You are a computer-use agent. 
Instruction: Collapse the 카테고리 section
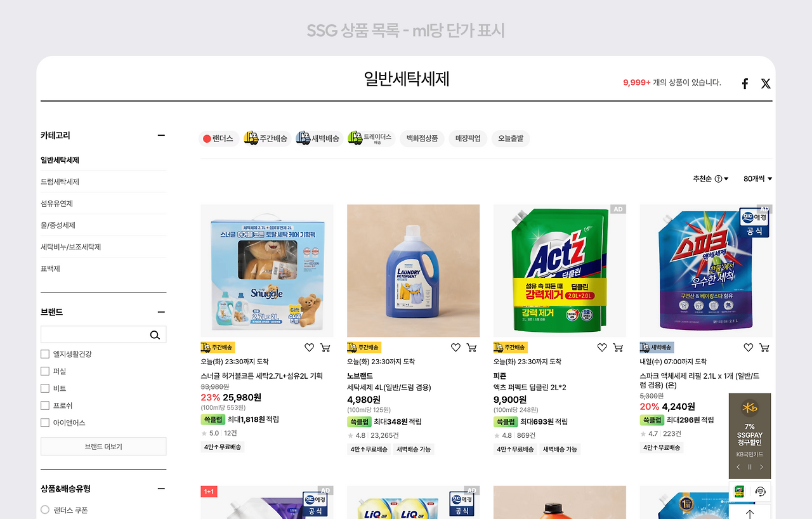tap(161, 135)
